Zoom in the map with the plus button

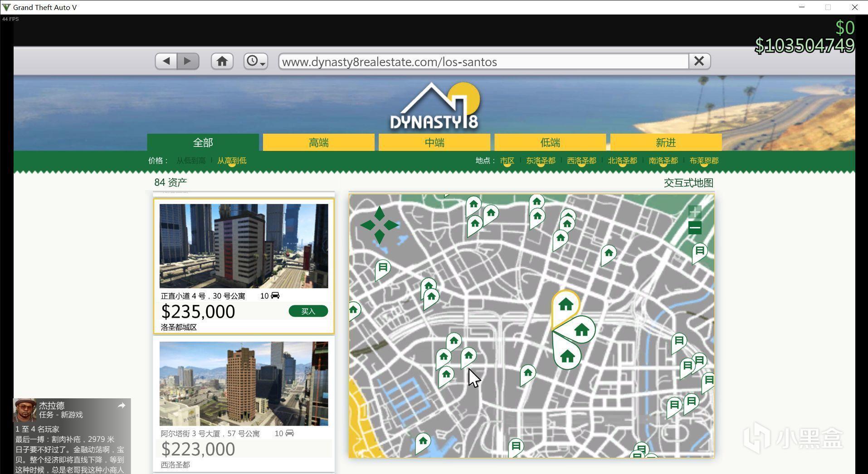[695, 212]
